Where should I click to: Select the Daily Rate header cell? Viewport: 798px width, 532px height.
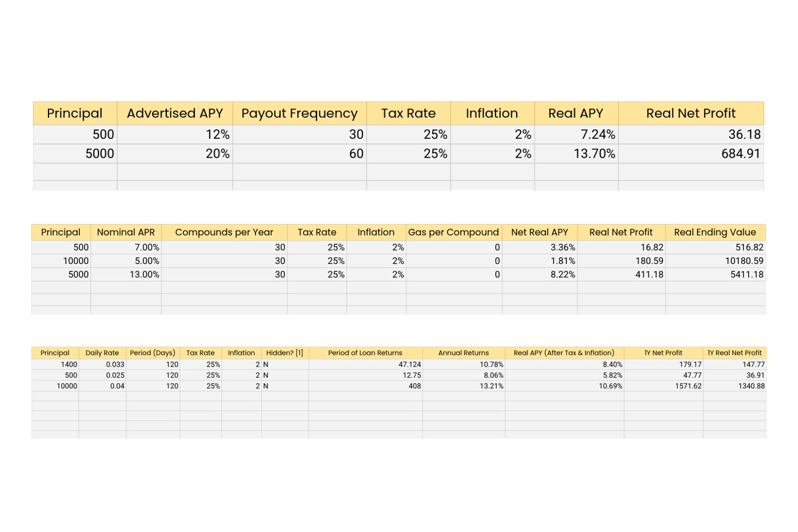click(x=102, y=353)
